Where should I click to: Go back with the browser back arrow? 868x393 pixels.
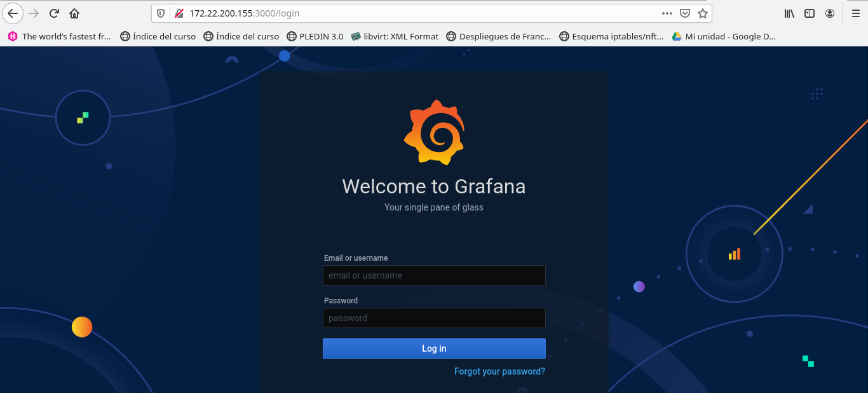tap(13, 13)
